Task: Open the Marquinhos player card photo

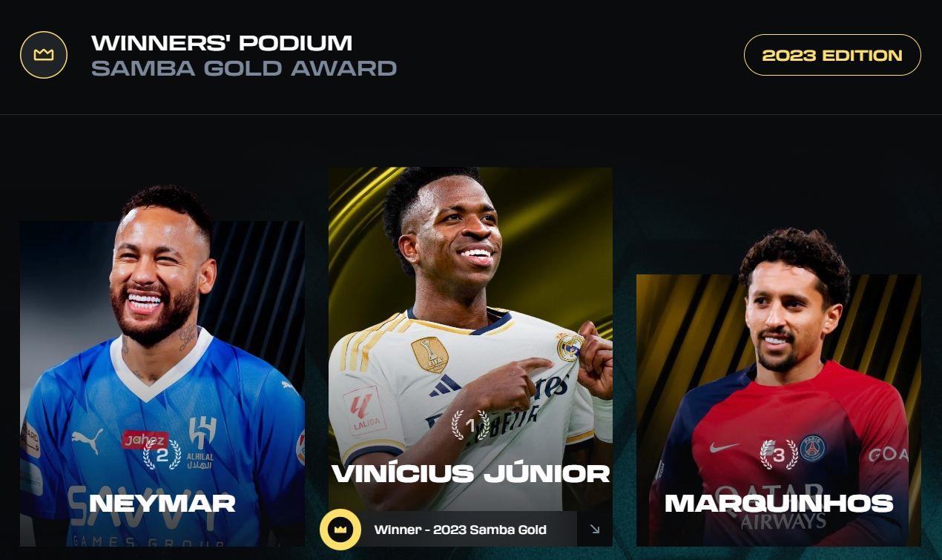Action: pyautogui.click(x=779, y=389)
